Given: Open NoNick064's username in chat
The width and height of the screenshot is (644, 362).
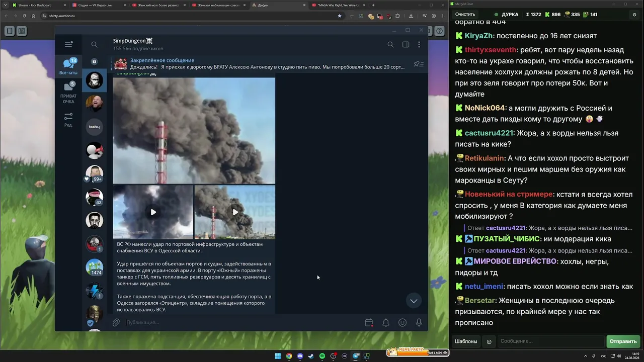Looking at the screenshot, I should 485,108.
